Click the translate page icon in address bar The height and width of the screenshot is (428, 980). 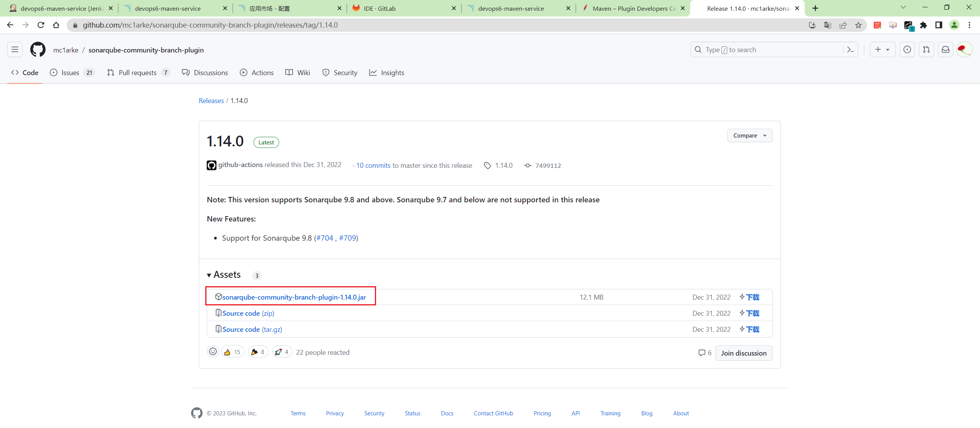(x=828, y=25)
